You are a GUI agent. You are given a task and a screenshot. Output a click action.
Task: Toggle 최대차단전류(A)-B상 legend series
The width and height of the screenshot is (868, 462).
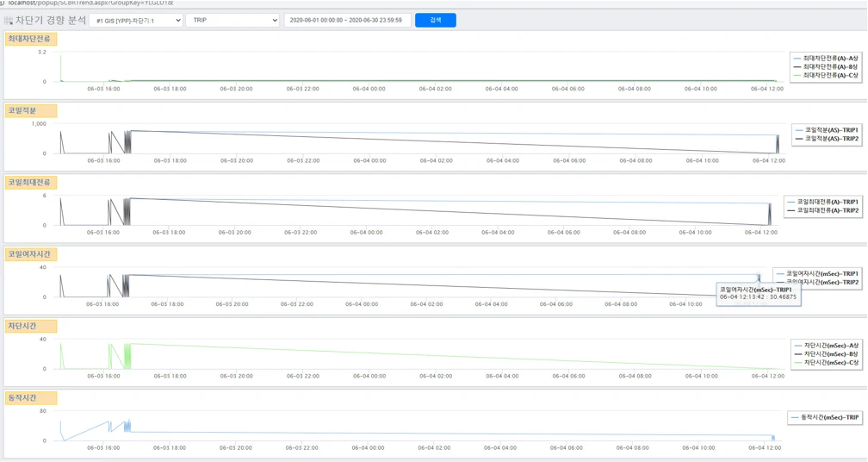pyautogui.click(x=826, y=66)
